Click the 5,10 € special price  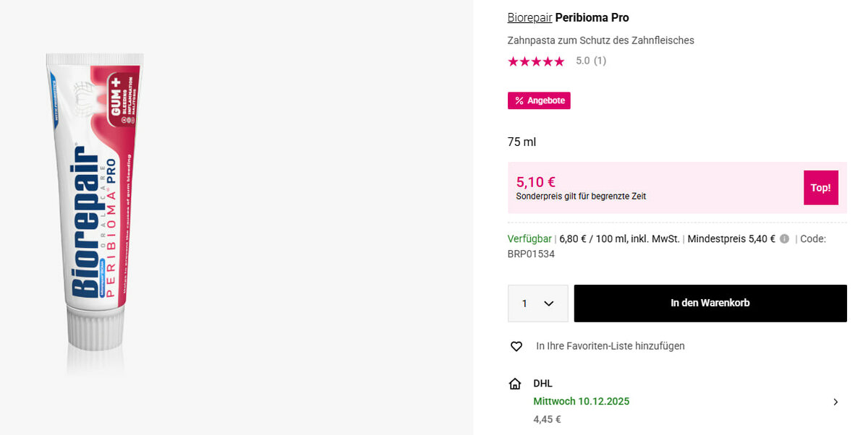pos(535,182)
